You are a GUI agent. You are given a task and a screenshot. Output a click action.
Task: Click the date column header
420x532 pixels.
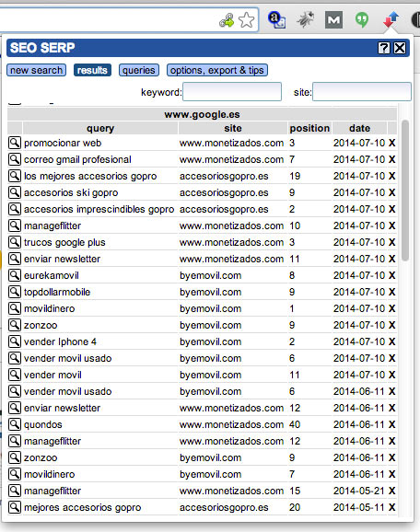(359, 128)
